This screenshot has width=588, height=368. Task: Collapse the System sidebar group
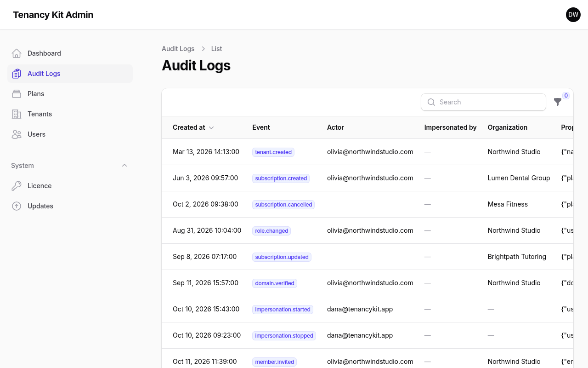tap(124, 166)
